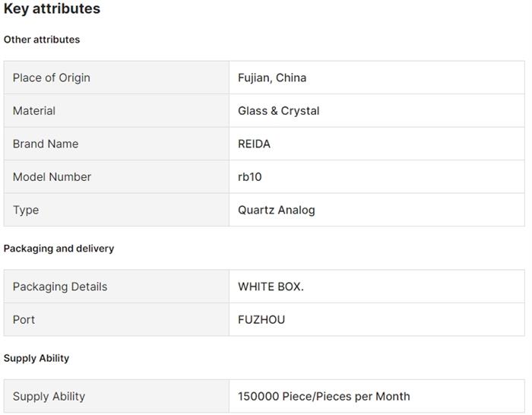Click the REIDA brand value
This screenshot has height=415, width=532.
(x=254, y=144)
